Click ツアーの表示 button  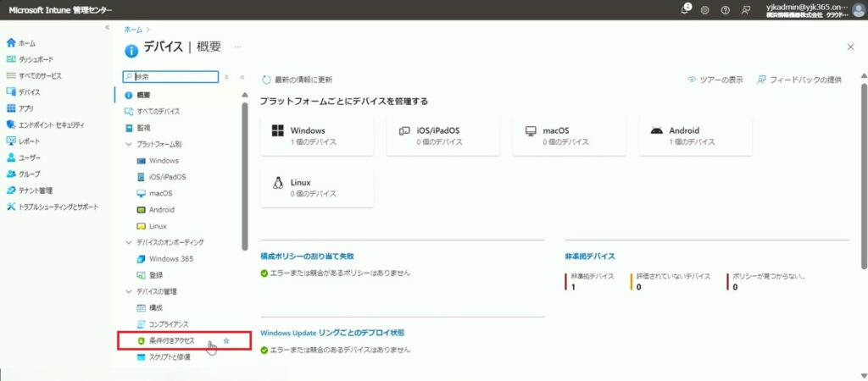[715, 80]
